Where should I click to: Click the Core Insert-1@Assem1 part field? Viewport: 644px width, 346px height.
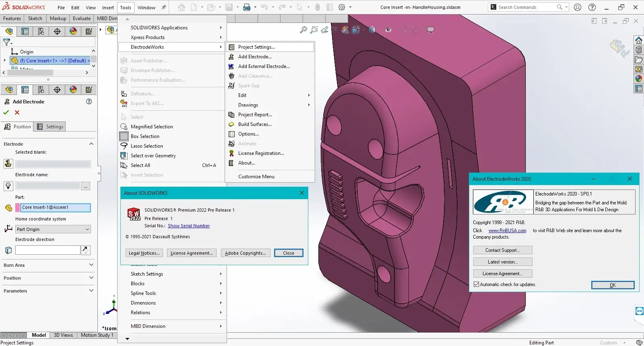[x=56, y=208]
